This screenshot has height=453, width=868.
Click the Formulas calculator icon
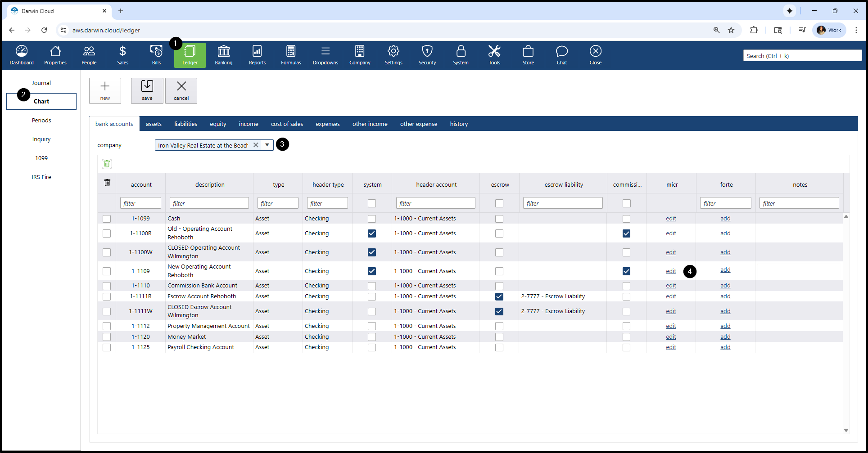click(x=291, y=55)
